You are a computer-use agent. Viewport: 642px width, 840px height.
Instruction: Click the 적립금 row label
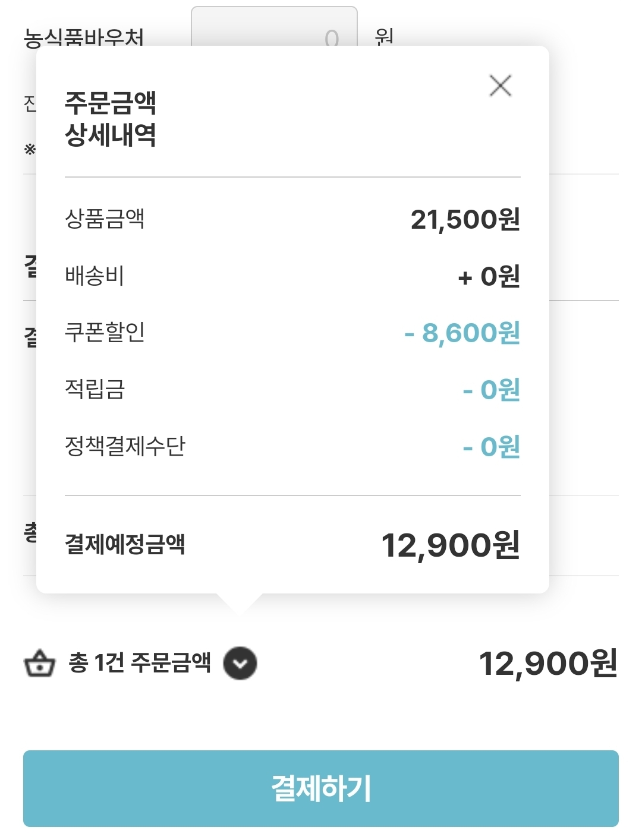pyautogui.click(x=95, y=389)
